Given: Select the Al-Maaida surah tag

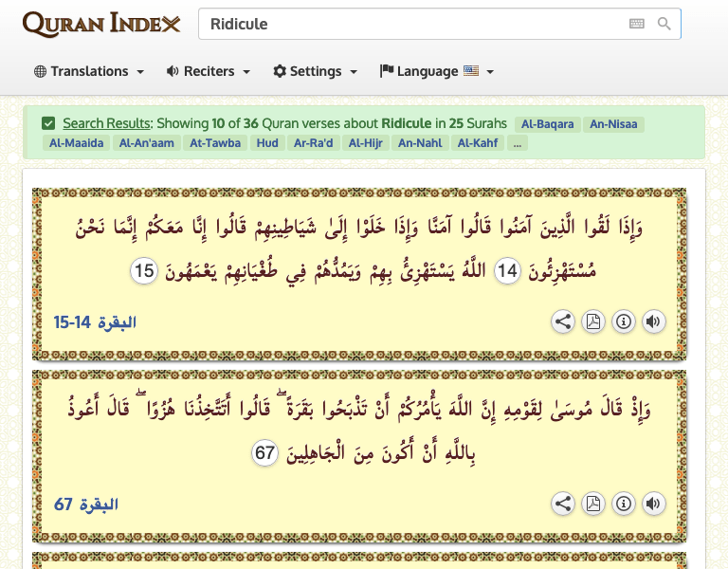Looking at the screenshot, I should pos(77,143).
